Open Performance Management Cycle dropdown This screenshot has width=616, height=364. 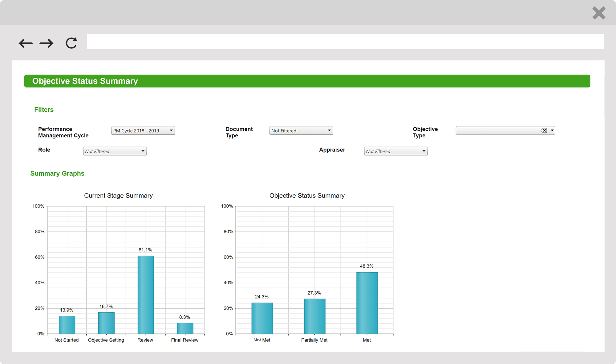coord(143,130)
